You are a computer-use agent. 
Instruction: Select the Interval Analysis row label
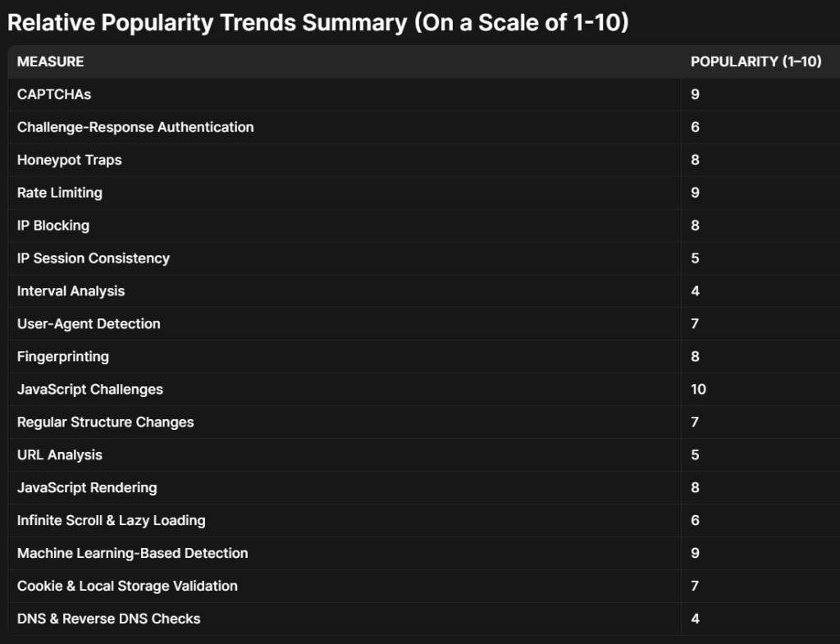71,291
